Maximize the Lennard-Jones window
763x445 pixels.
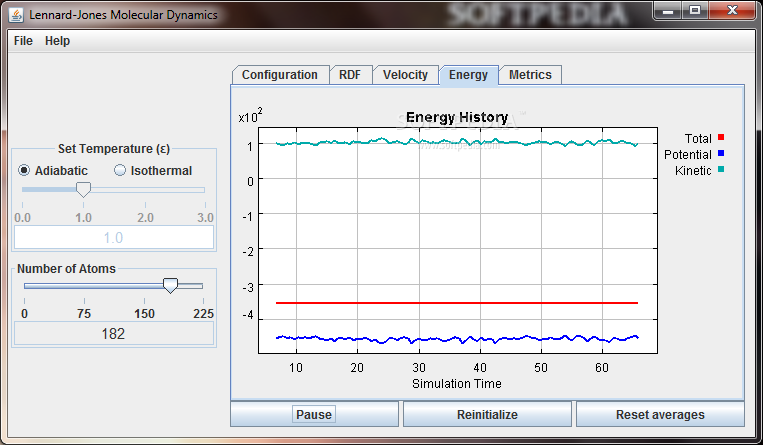click(694, 11)
